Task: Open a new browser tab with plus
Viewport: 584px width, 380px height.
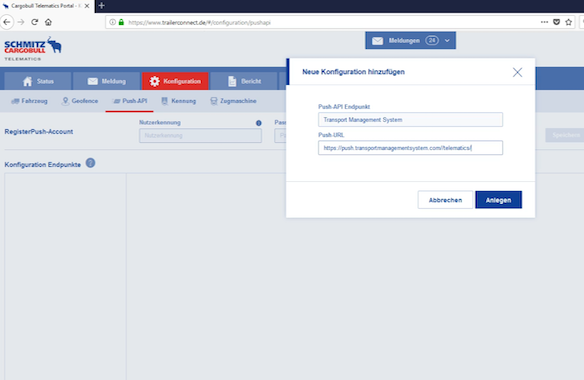Action: tap(101, 6)
